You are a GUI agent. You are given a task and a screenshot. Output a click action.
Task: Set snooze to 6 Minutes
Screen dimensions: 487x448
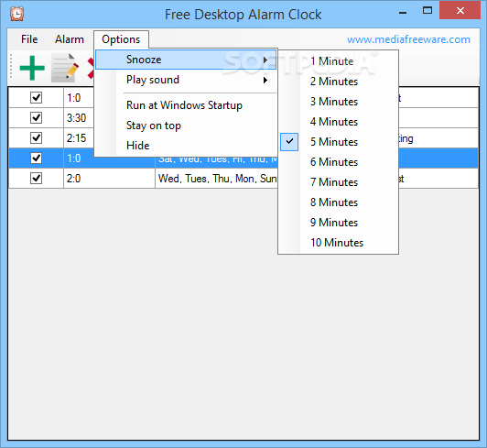click(x=338, y=162)
